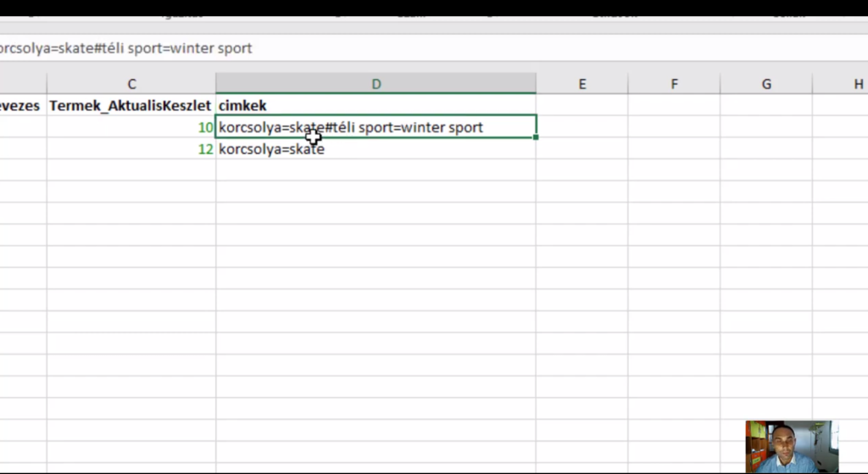This screenshot has height=474, width=868.
Task: Select cell containing value 10
Action: (131, 127)
